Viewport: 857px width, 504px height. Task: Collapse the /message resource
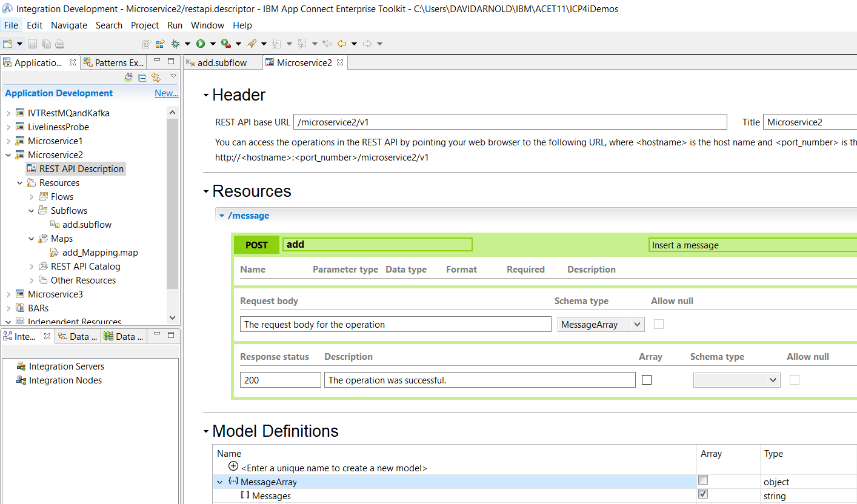tap(222, 216)
